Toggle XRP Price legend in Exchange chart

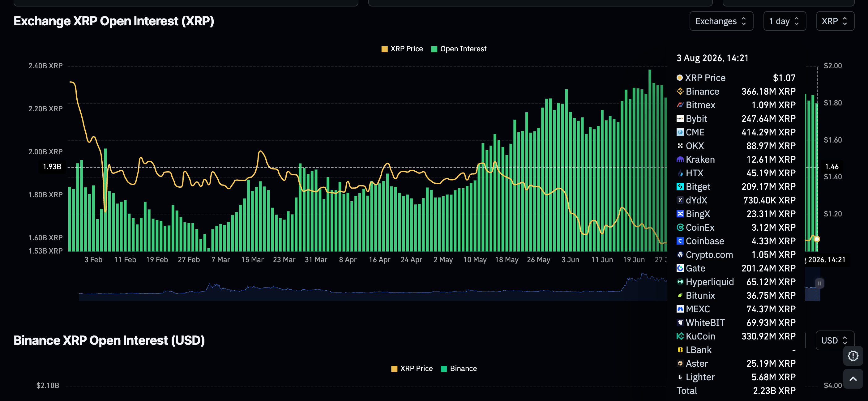402,49
